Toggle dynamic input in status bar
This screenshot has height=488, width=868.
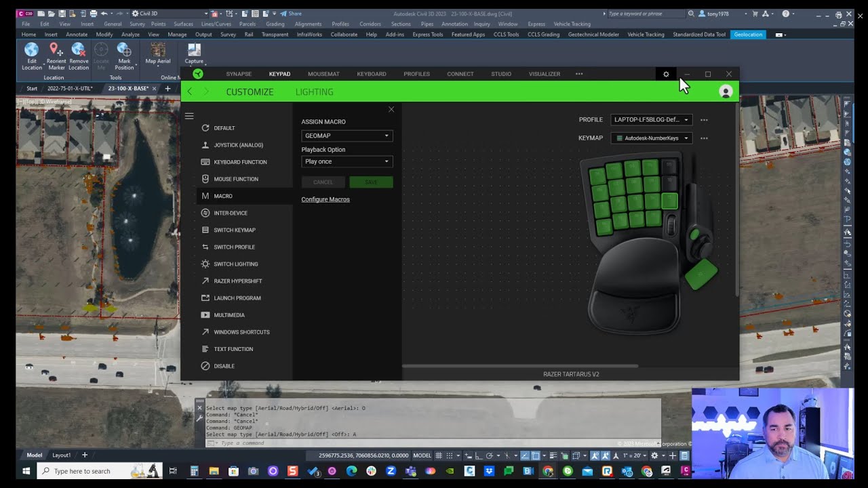coord(468,455)
